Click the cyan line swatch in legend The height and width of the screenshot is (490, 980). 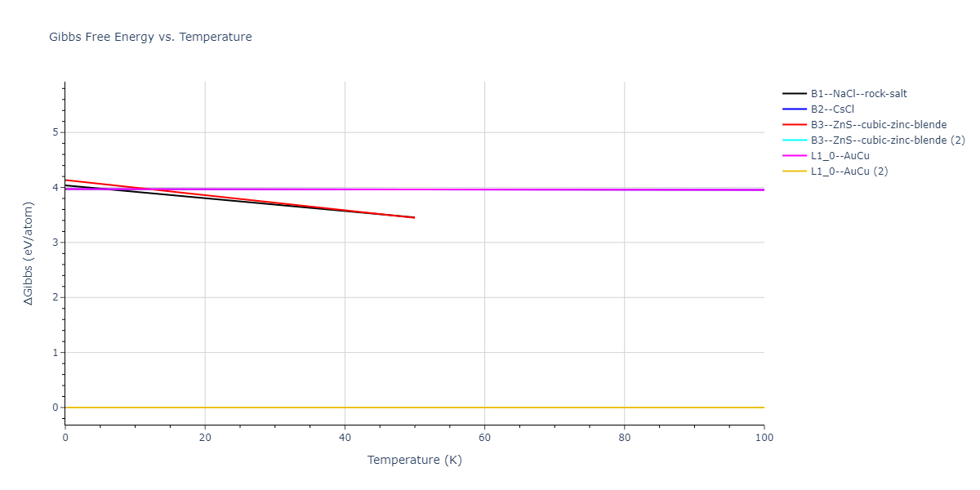795,140
